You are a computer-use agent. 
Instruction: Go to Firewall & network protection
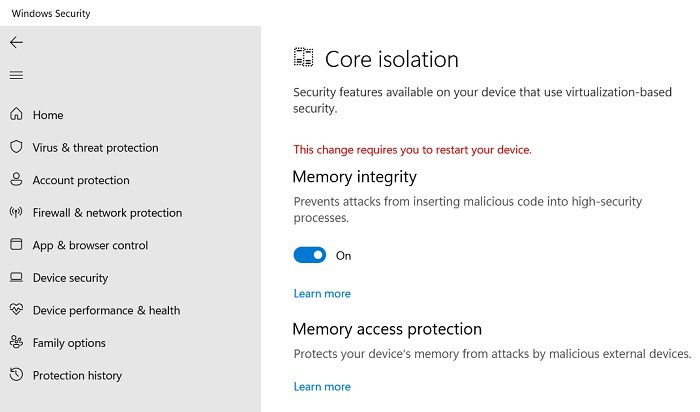(x=107, y=212)
